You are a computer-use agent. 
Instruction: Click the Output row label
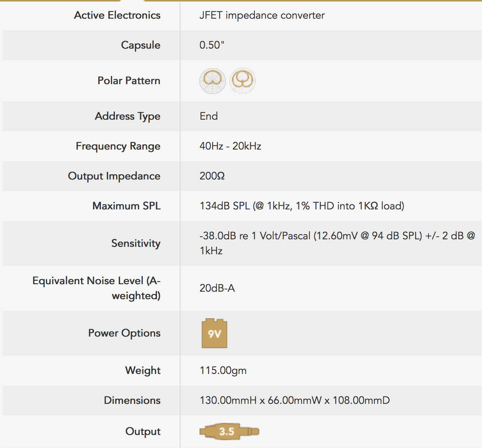tap(143, 432)
